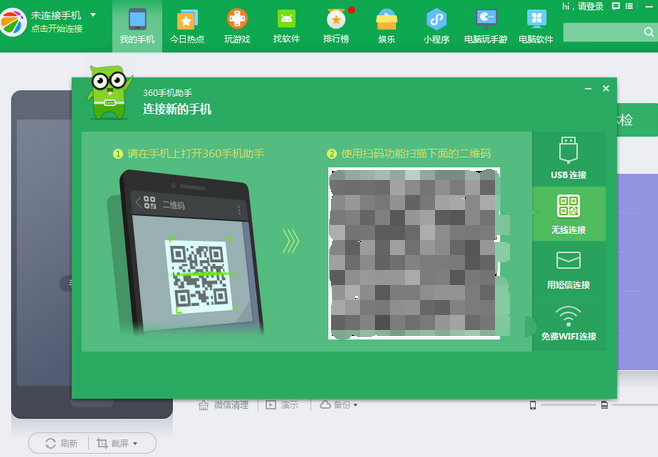Click the phone storage usage bar
Image resolution: width=658 pixels, height=457 pixels.
[569, 405]
